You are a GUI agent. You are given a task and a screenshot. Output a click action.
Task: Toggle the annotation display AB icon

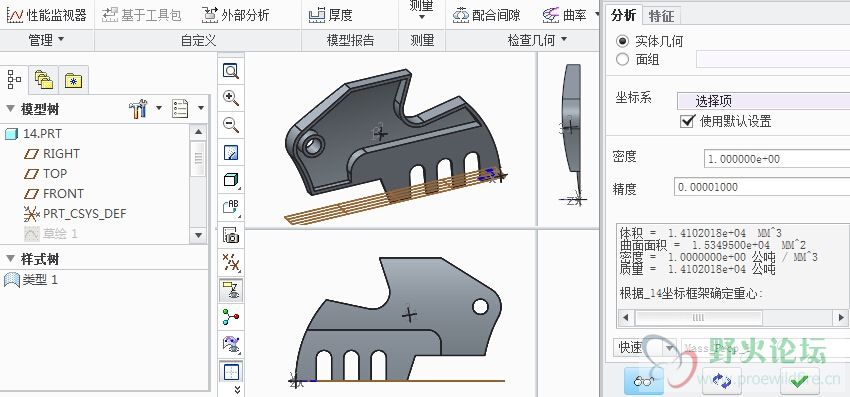231,207
